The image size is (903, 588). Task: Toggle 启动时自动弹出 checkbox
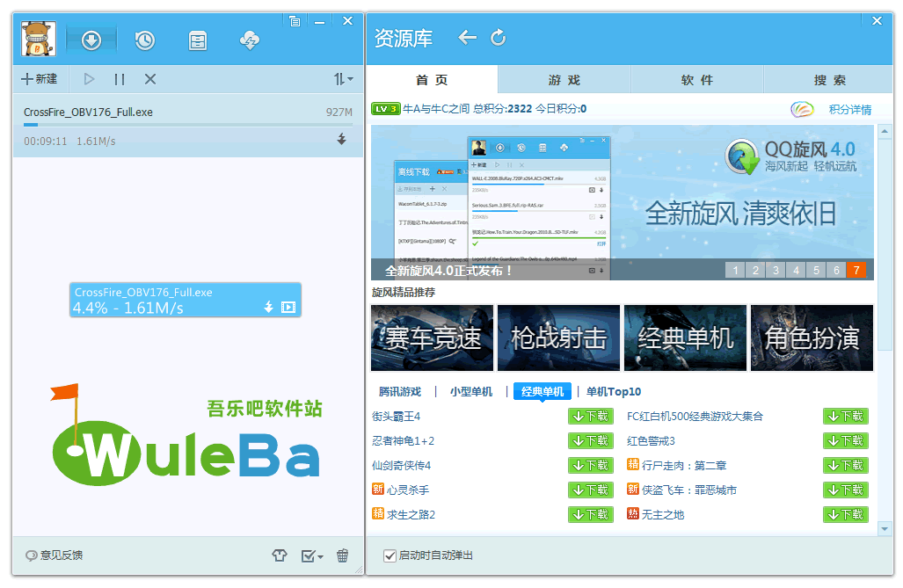tap(390, 555)
